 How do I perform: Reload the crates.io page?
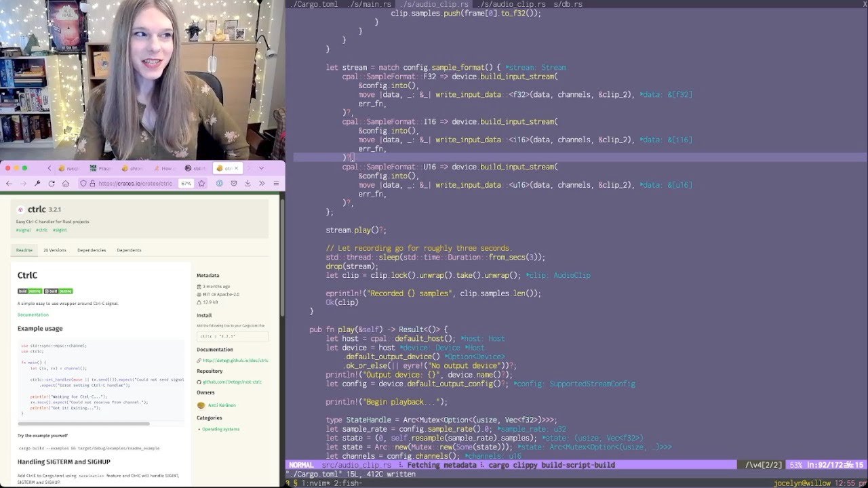click(x=51, y=183)
